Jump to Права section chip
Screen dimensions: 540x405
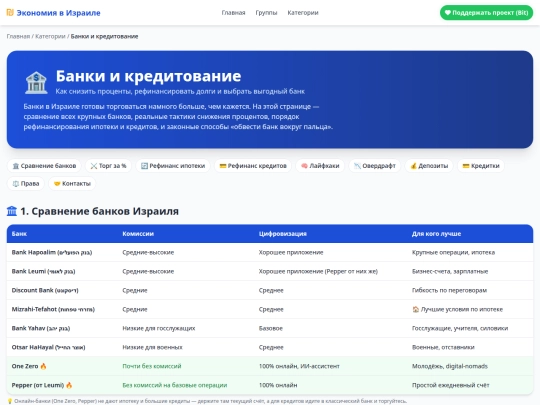pos(26,184)
